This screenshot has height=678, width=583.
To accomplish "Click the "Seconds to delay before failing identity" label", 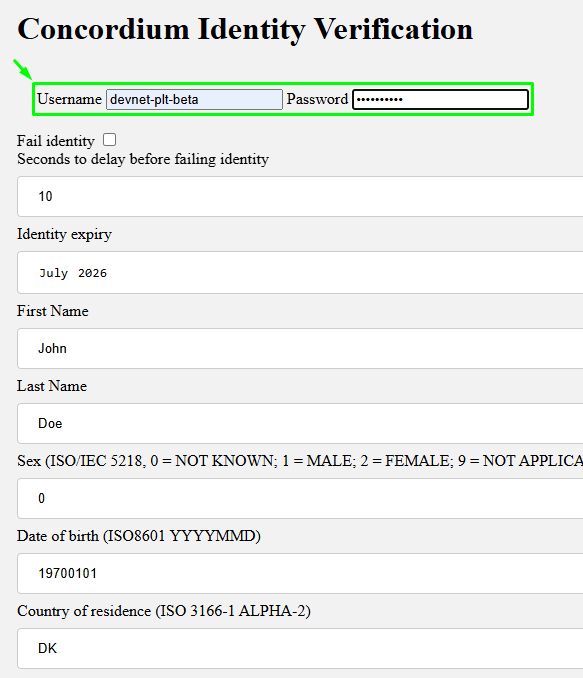I will [143, 159].
